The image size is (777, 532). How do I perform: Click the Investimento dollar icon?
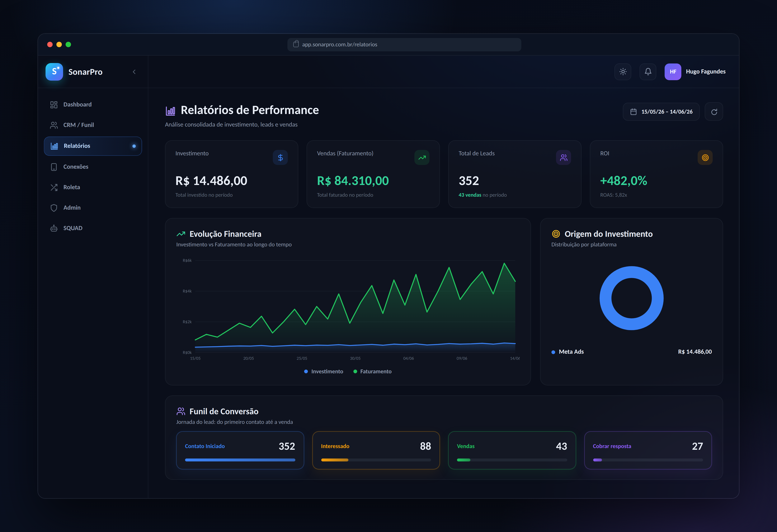point(280,157)
